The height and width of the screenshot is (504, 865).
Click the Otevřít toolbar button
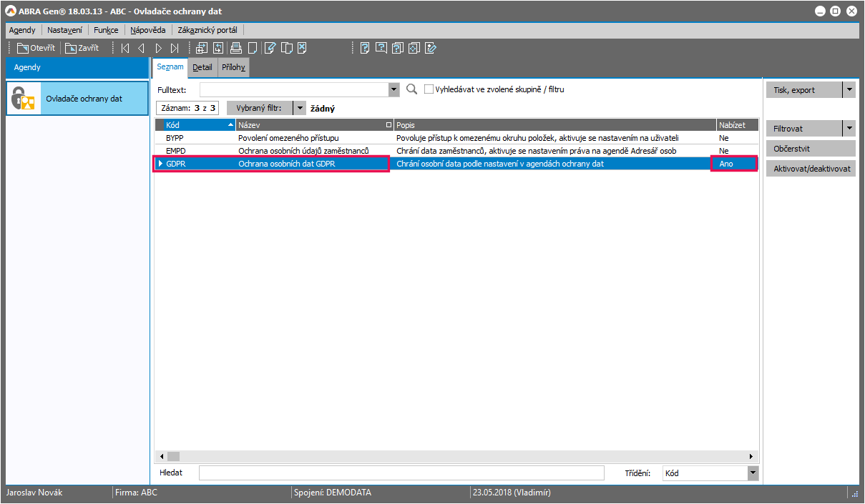click(x=36, y=49)
